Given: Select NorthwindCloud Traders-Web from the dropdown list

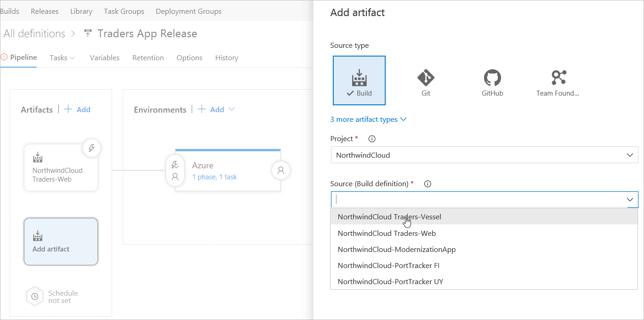Looking at the screenshot, I should pyautogui.click(x=484, y=233).
